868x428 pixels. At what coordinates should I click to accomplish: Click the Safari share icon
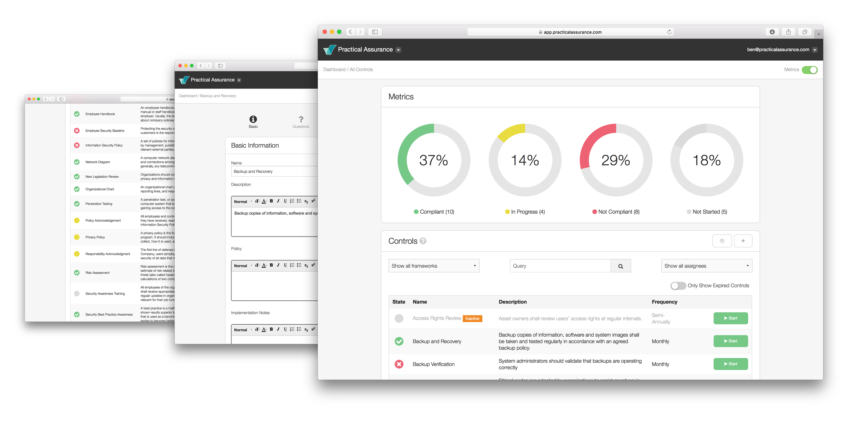pos(789,32)
